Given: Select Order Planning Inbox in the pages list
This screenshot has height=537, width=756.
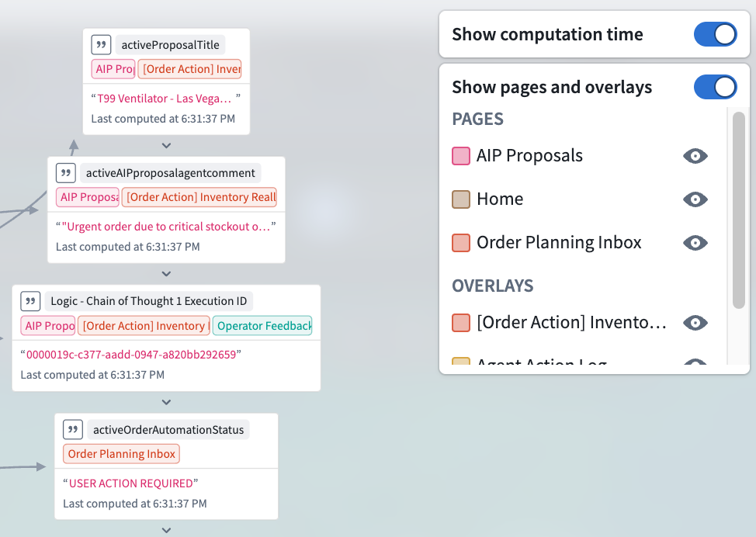Looking at the screenshot, I should point(559,242).
